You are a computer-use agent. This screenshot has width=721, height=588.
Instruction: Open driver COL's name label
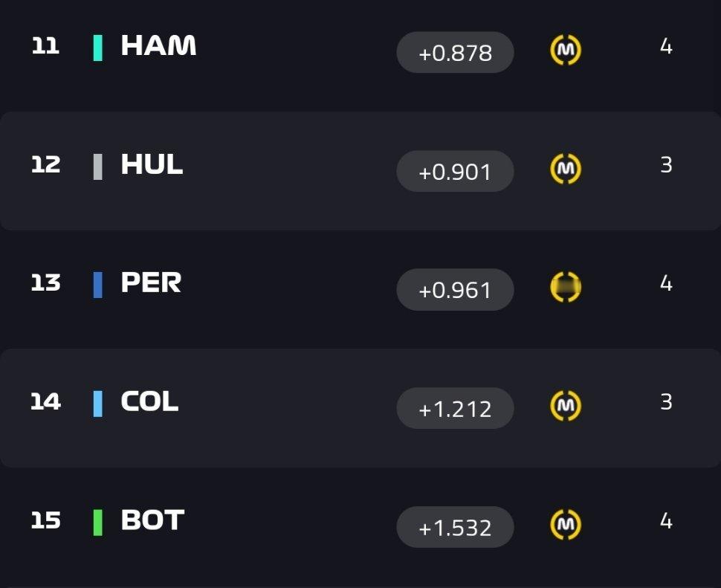[149, 401]
